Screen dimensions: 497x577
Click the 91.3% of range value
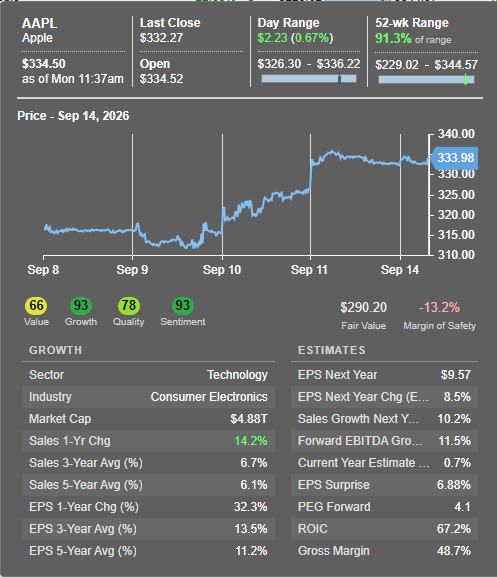[413, 39]
